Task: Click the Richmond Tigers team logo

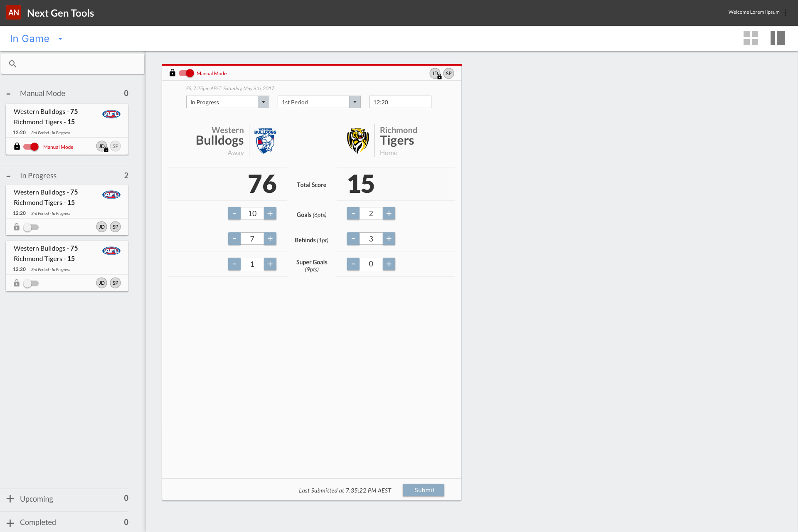Action: (x=358, y=140)
